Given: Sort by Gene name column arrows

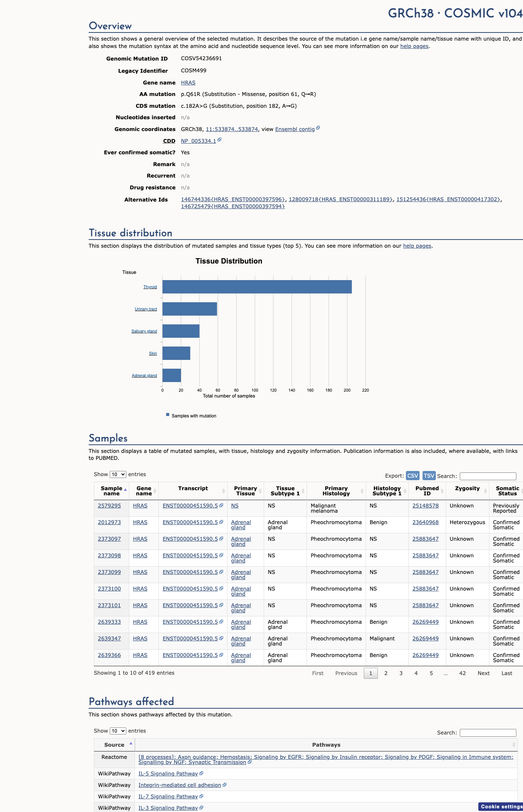Looking at the screenshot, I should tap(155, 491).
